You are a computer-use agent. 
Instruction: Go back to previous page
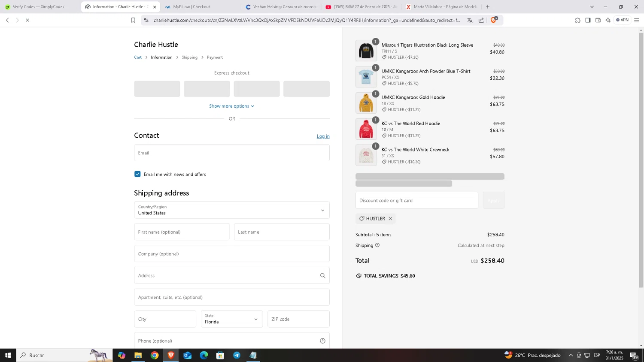tap(7, 20)
